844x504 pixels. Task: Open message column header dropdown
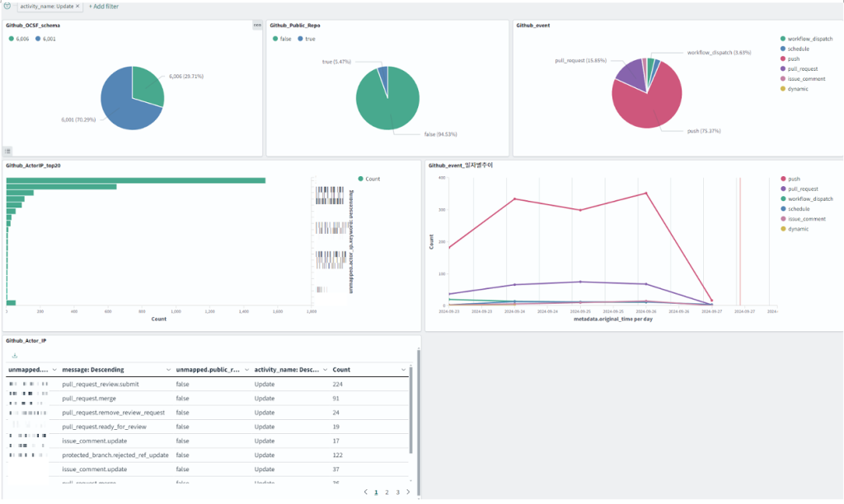point(168,370)
